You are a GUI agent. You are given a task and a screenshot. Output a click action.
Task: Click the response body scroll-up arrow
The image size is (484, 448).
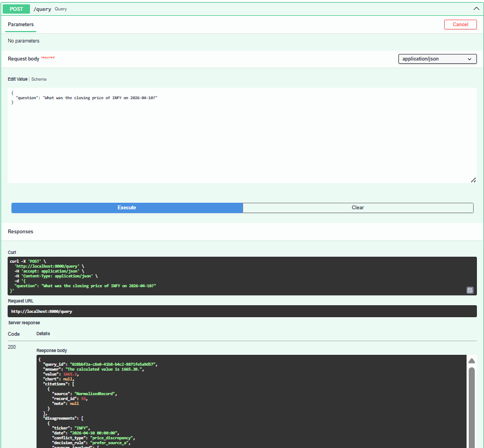[471, 361]
